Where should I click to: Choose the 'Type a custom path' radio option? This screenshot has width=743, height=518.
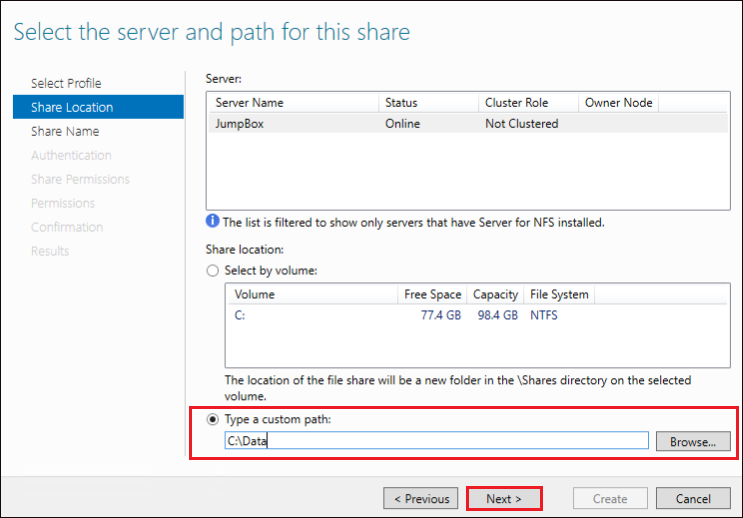point(213,419)
